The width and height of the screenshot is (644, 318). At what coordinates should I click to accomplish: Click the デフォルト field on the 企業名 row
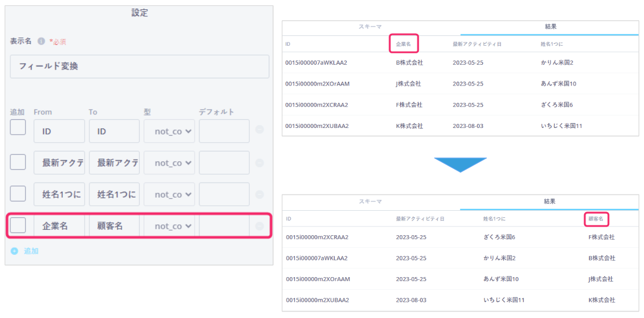pyautogui.click(x=224, y=225)
